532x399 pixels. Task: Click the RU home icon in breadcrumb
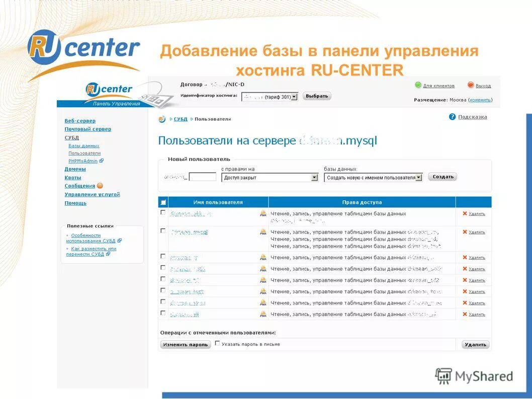pyautogui.click(x=162, y=119)
